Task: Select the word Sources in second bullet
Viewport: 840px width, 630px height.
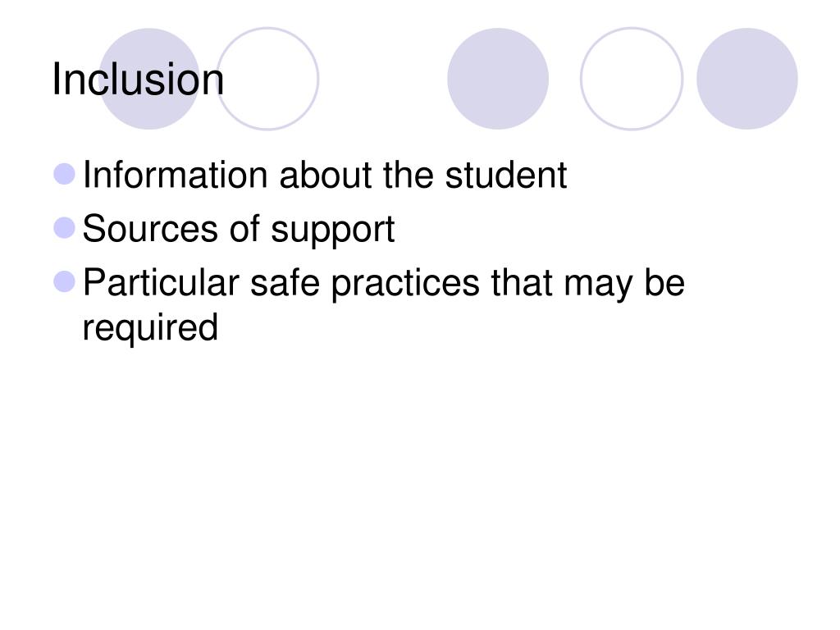Action: pyautogui.click(x=150, y=229)
